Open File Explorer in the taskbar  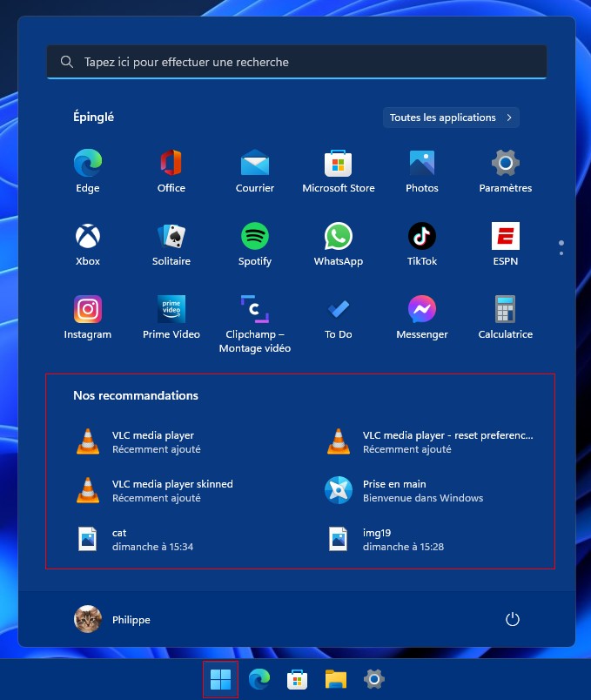(x=337, y=679)
